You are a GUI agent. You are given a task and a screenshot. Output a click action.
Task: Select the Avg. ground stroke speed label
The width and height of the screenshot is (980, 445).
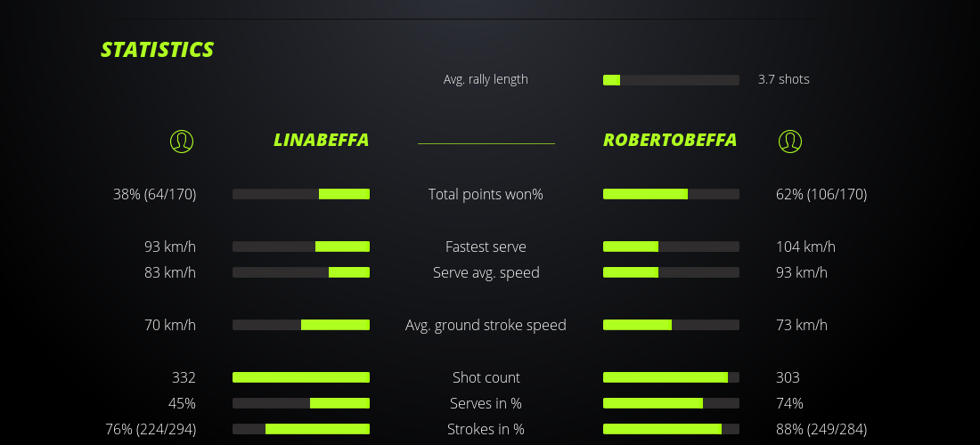486,325
